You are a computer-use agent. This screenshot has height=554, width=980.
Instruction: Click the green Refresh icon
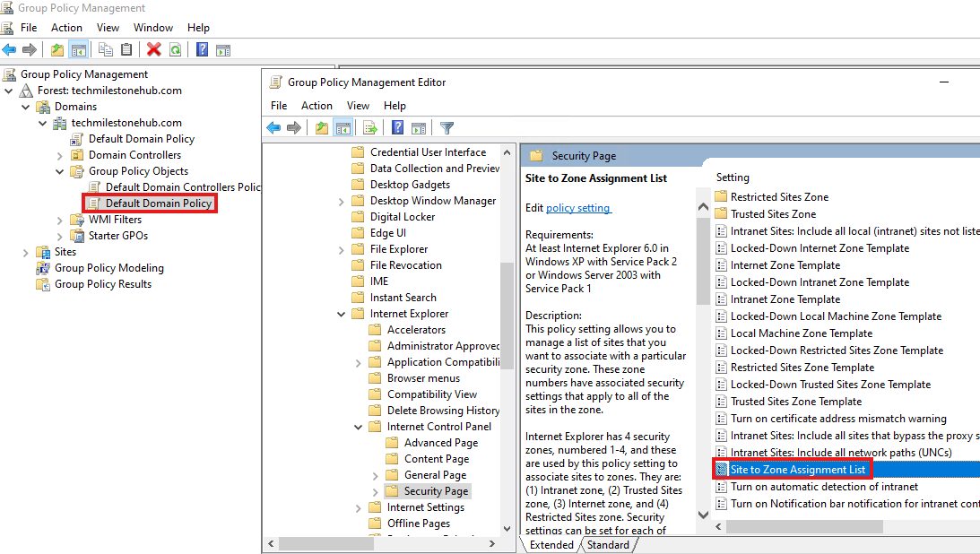[176, 49]
